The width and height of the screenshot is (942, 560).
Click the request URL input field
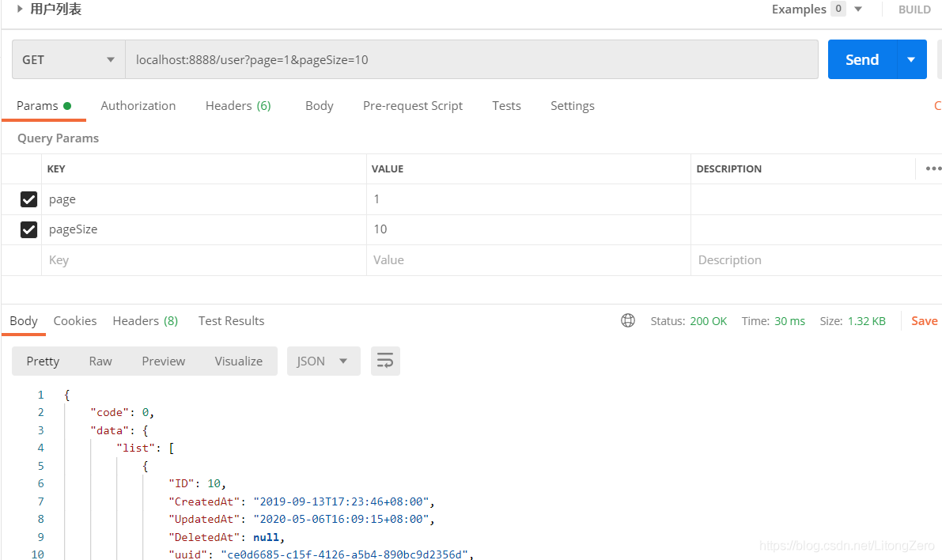(471, 59)
